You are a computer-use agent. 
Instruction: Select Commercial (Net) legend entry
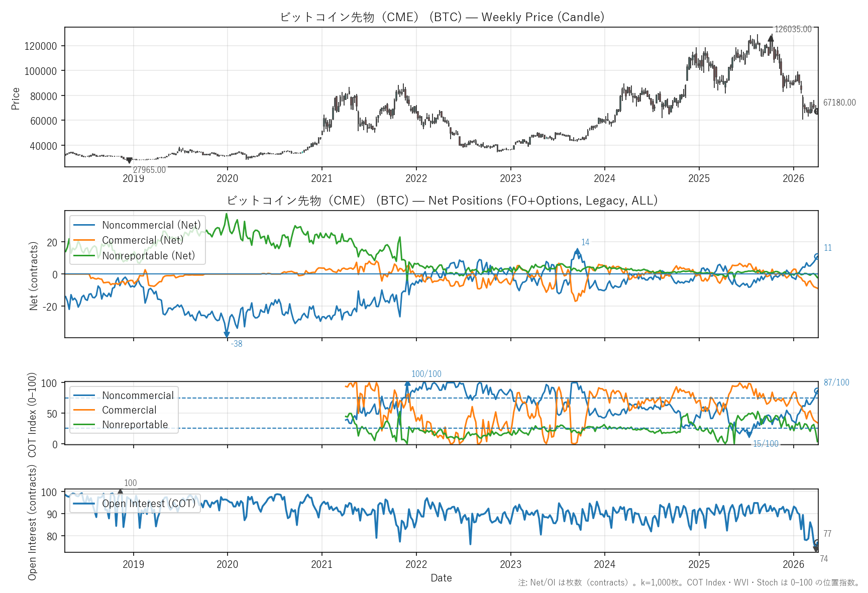[x=142, y=240]
